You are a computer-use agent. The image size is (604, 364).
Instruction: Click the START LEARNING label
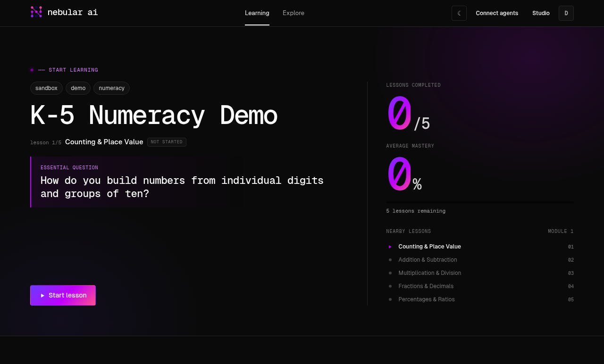click(73, 70)
